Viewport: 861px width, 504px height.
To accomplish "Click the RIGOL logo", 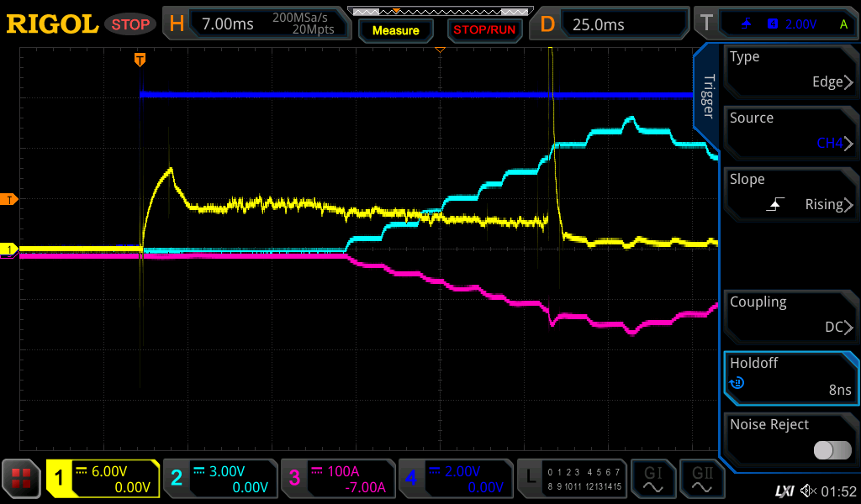I will click(52, 24).
